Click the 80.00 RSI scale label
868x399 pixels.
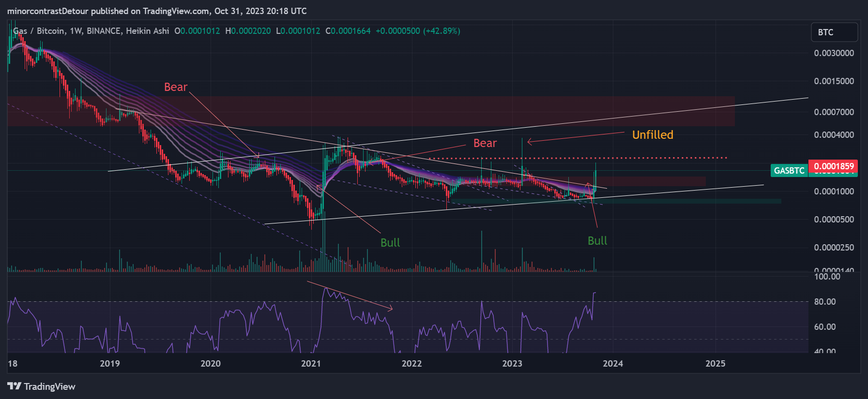click(x=825, y=302)
